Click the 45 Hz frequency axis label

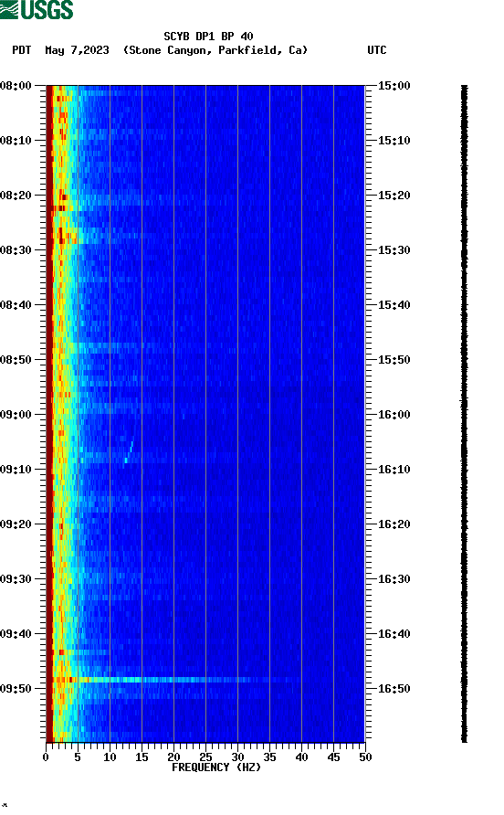(333, 757)
